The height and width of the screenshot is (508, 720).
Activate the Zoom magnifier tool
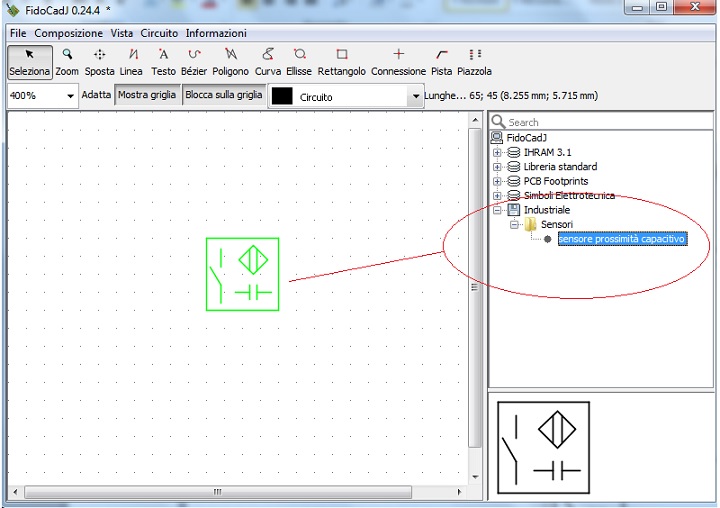(x=67, y=62)
